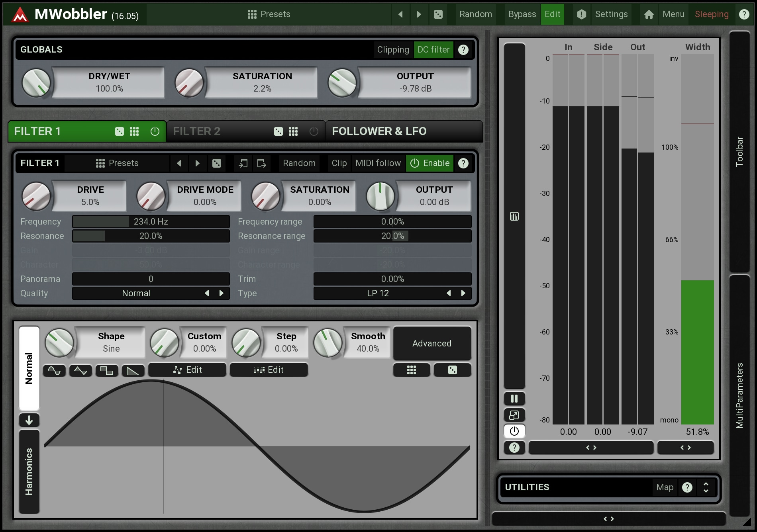
Task: Load previous Filter 1 preset arrow
Action: (x=179, y=163)
